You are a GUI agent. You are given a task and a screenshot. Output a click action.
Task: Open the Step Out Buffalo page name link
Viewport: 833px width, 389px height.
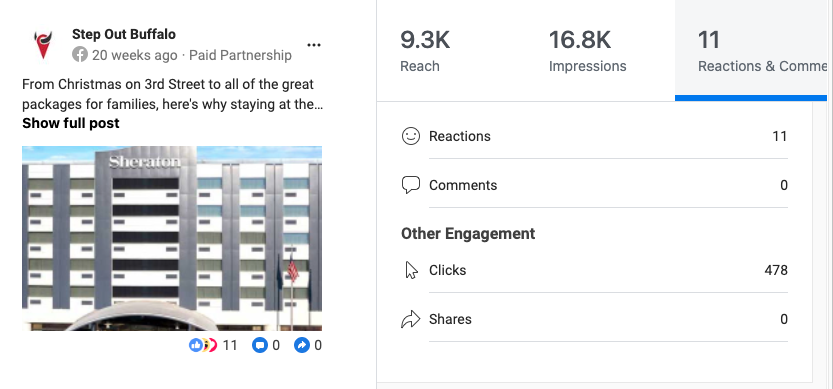coord(124,34)
